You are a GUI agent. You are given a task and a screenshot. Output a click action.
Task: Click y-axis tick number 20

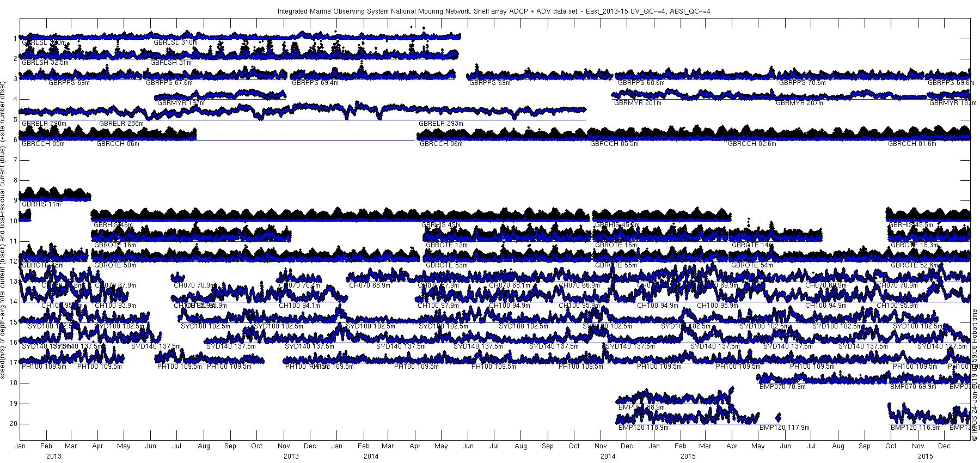pyautogui.click(x=14, y=424)
